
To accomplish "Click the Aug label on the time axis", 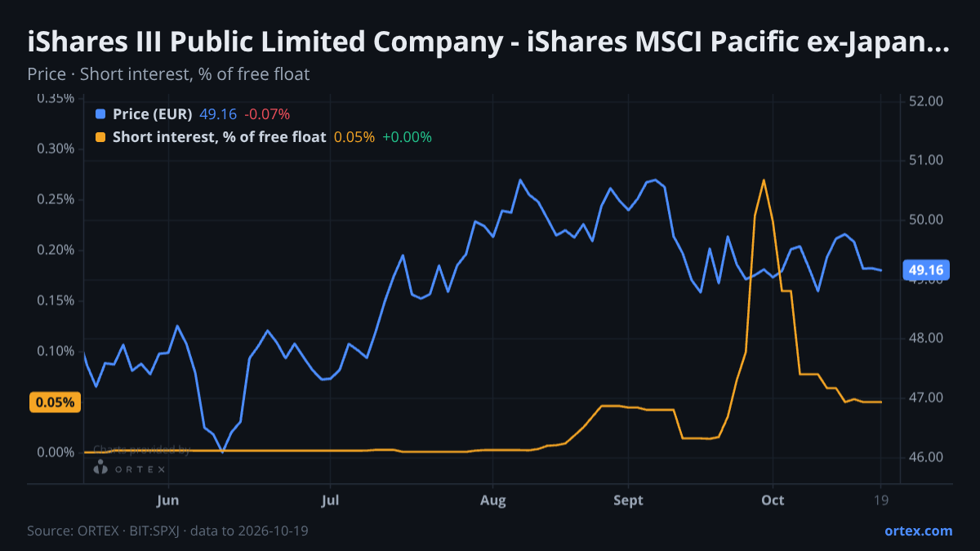I will (492, 500).
